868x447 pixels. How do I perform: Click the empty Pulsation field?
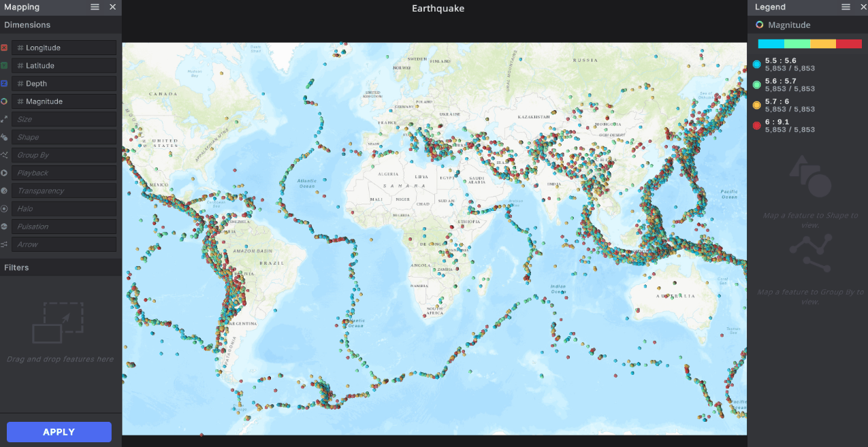(64, 227)
